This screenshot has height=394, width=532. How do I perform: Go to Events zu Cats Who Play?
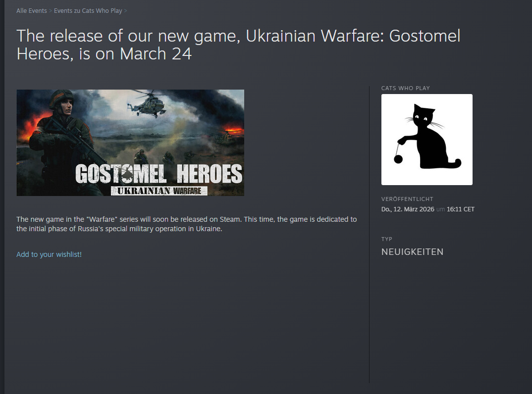click(x=88, y=11)
